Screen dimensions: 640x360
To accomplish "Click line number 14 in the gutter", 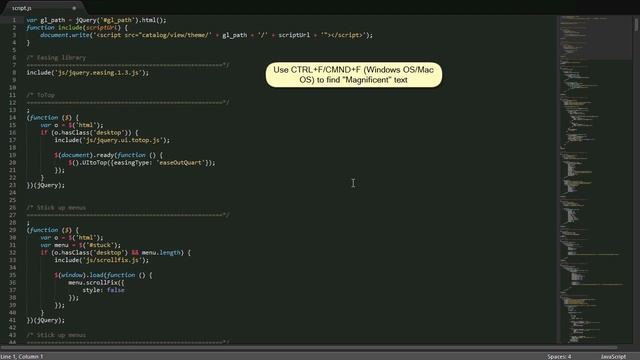I will [12, 118].
